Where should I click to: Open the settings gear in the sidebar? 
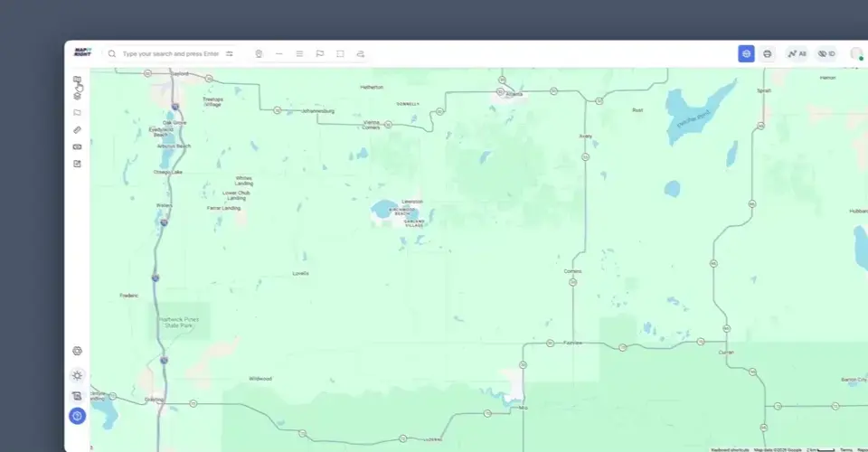click(77, 351)
